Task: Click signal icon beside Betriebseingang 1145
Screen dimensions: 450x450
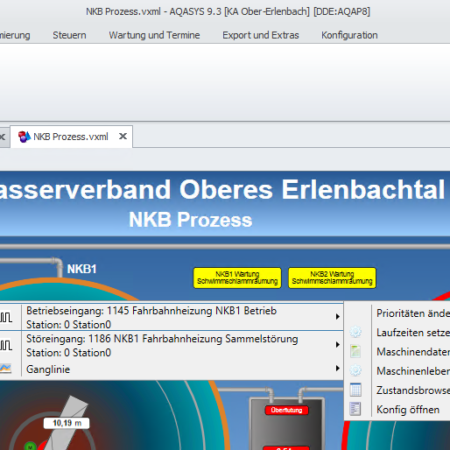Action: click(x=6, y=317)
